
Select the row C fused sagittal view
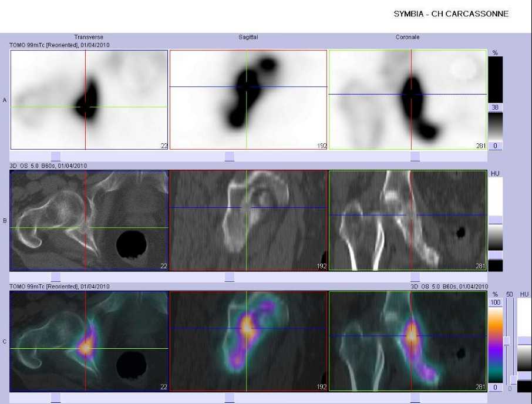[x=248, y=341]
